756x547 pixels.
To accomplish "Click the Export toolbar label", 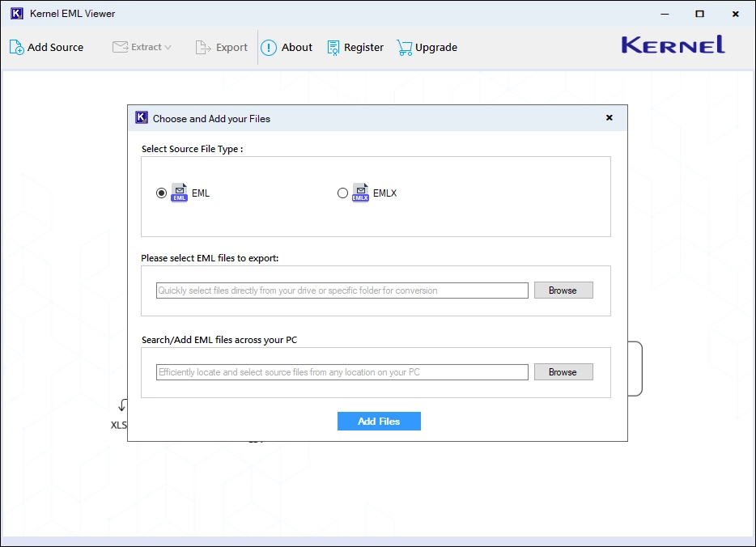I will tap(232, 47).
